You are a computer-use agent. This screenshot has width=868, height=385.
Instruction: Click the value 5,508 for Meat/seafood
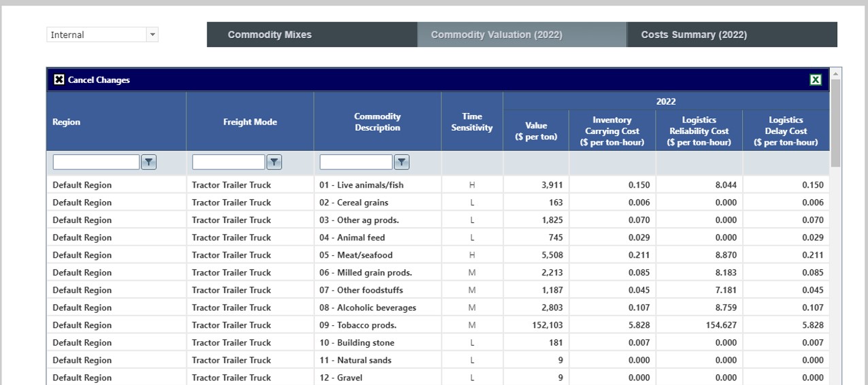[x=552, y=255]
